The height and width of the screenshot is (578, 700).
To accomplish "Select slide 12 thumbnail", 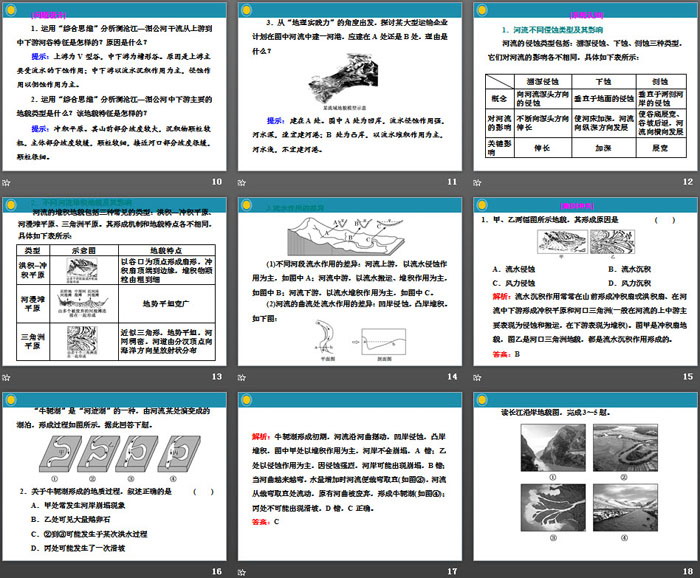I will (585, 87).
